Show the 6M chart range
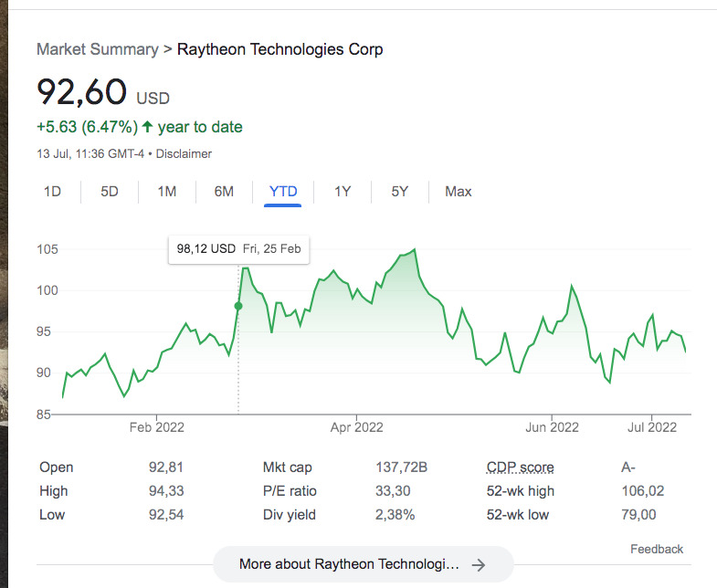Viewport: 717px width, 588px height. (224, 192)
